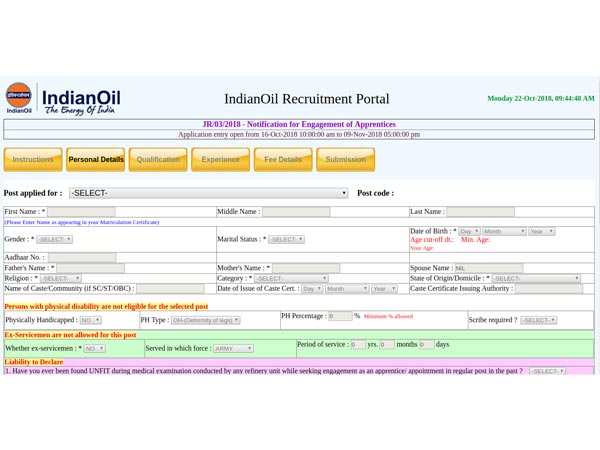Go to the Qualification tab
Viewport: 600px width, 450px height.
(158, 160)
